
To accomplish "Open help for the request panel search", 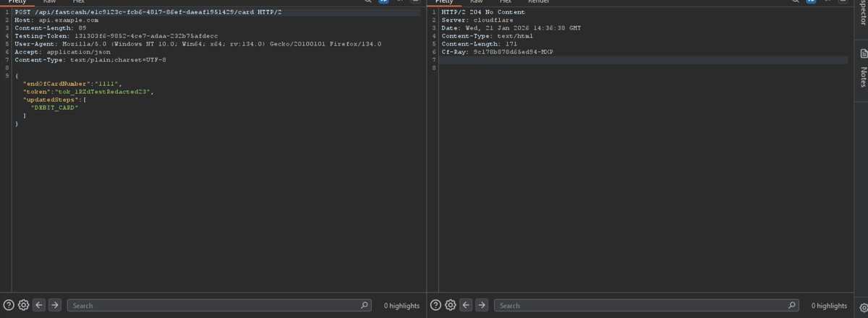I will tap(9, 305).
